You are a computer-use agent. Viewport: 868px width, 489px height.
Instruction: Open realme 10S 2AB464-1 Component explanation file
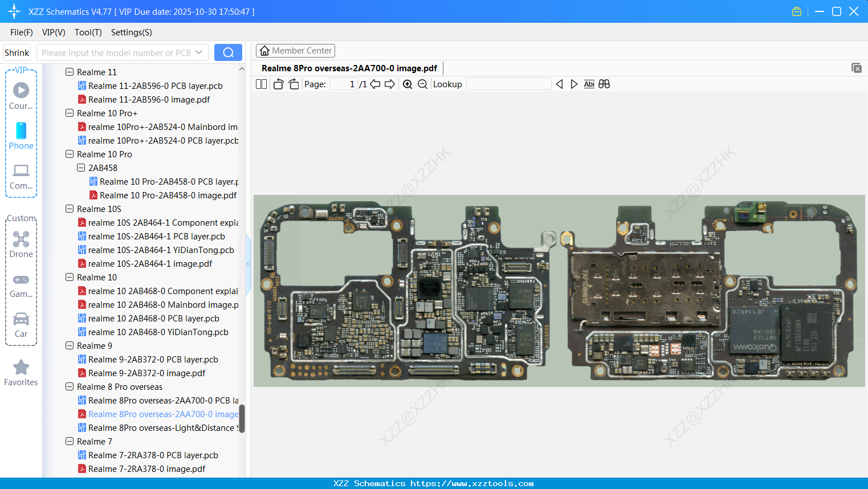(x=163, y=222)
